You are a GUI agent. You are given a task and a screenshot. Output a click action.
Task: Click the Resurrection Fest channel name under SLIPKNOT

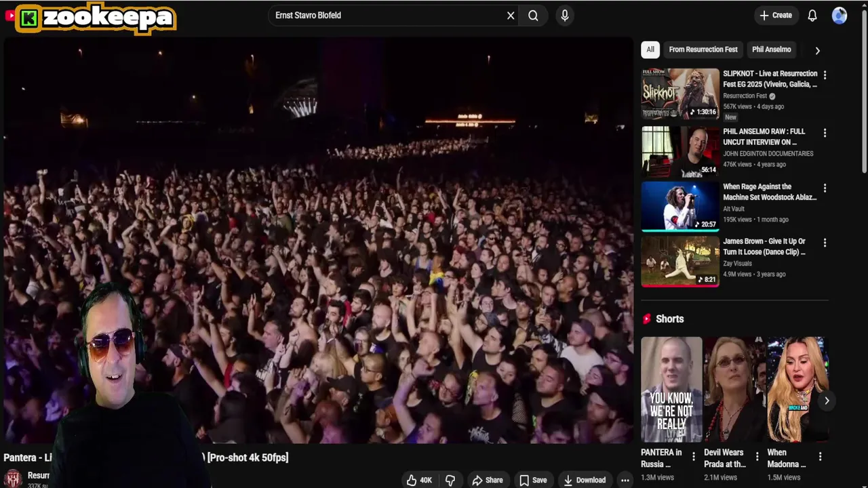click(x=745, y=96)
